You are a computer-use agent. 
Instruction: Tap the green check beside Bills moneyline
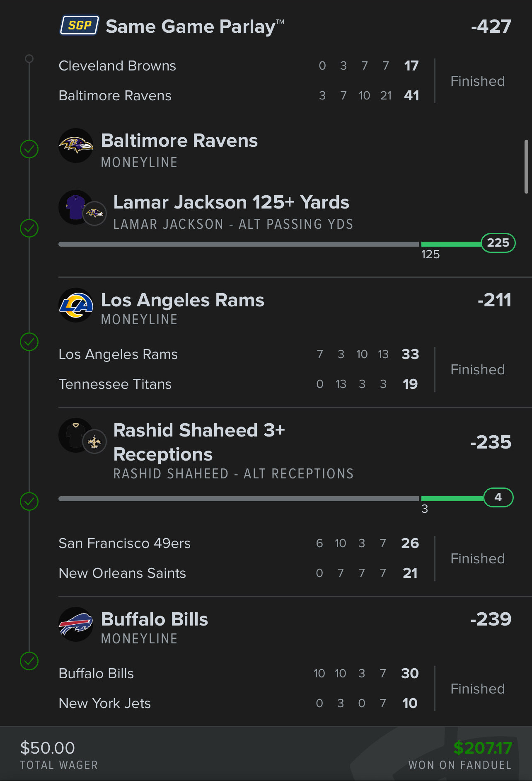click(x=29, y=661)
